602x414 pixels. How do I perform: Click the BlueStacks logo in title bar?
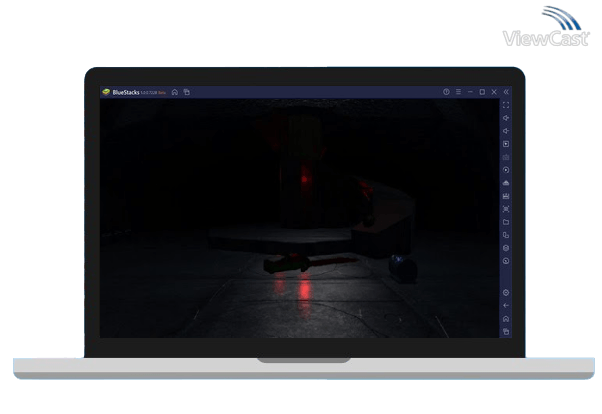pyautogui.click(x=105, y=92)
